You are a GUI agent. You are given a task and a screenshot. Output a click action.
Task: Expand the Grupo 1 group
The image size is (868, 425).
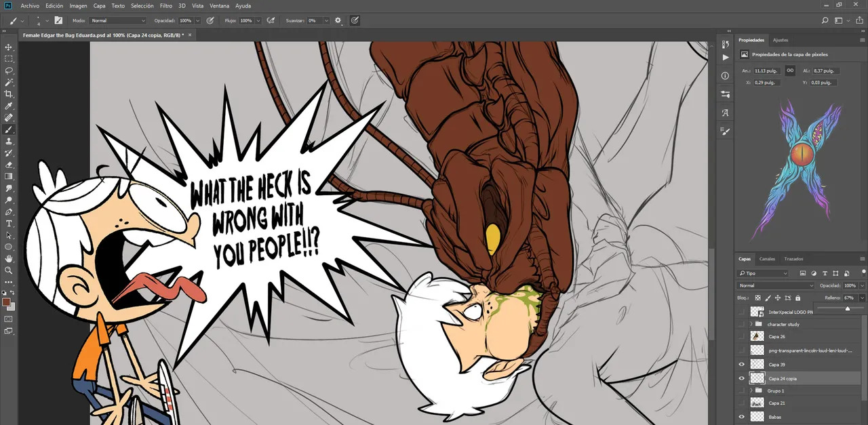(751, 391)
